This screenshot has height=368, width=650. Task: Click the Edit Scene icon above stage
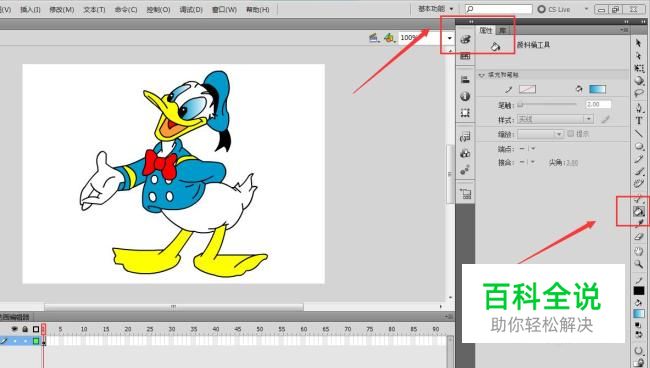click(x=374, y=38)
